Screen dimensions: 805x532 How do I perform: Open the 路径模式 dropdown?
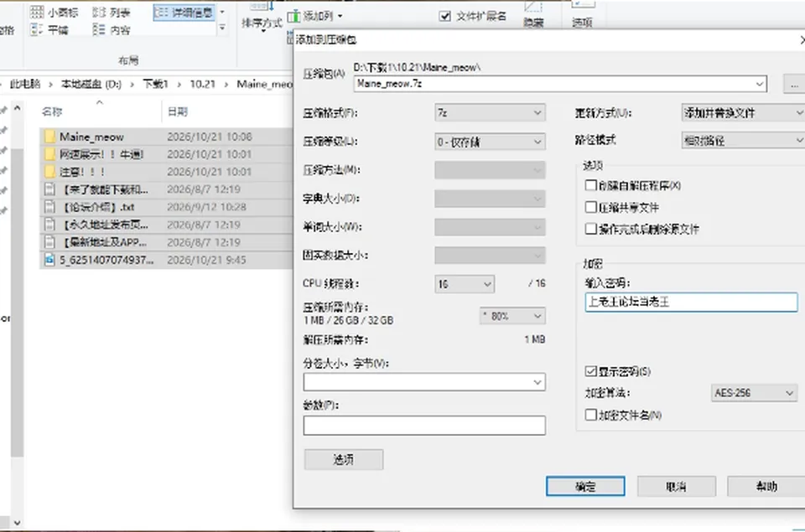(x=743, y=140)
